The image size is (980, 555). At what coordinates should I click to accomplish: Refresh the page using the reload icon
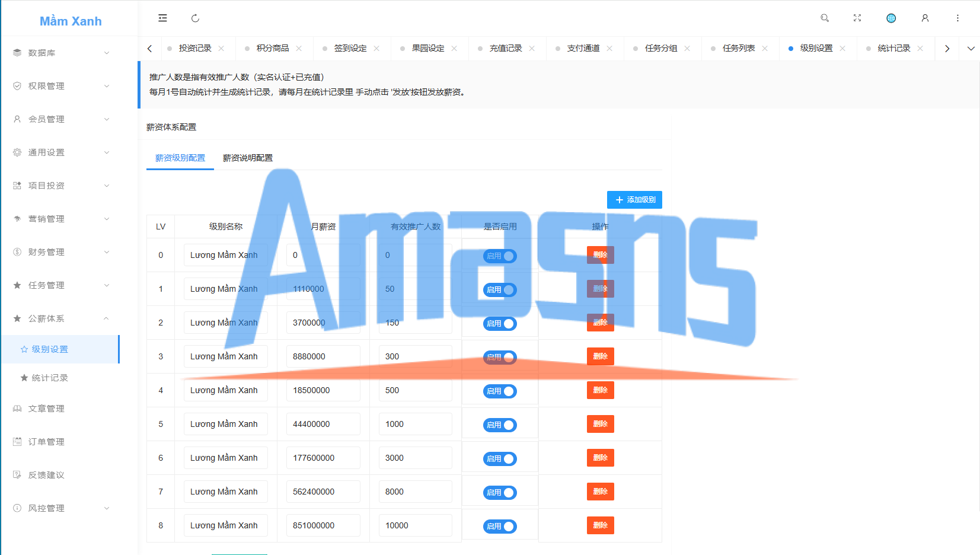click(x=195, y=18)
